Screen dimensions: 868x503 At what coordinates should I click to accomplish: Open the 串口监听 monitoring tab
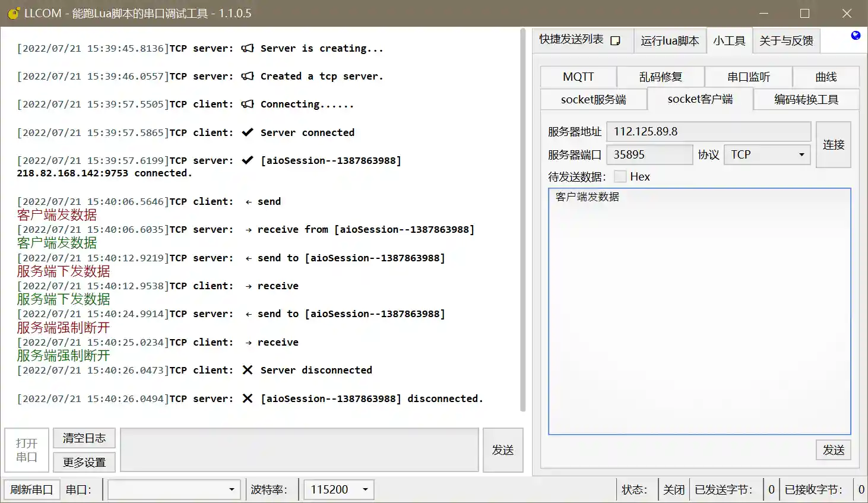[748, 77]
